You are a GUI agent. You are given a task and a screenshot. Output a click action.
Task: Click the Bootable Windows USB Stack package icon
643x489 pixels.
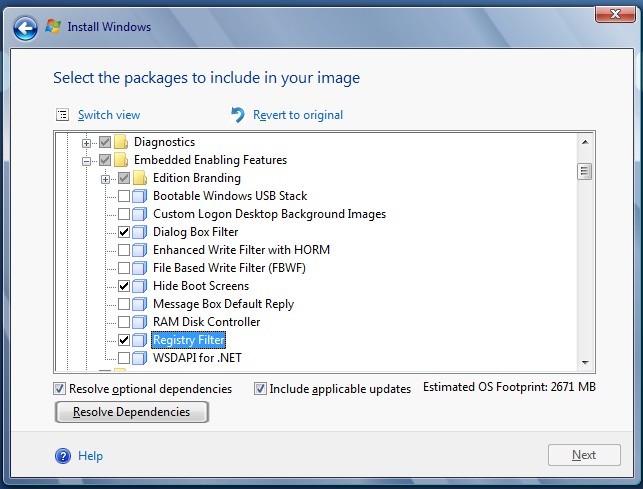point(140,196)
